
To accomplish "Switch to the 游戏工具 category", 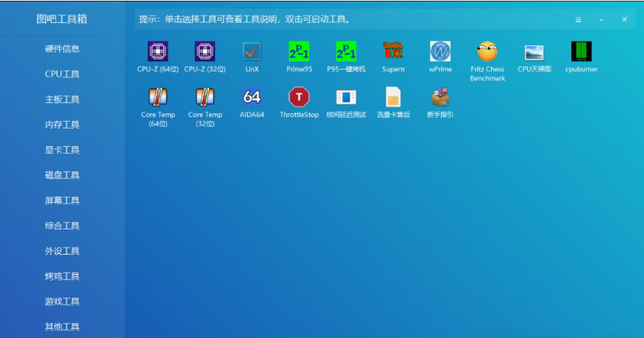I will tap(62, 301).
